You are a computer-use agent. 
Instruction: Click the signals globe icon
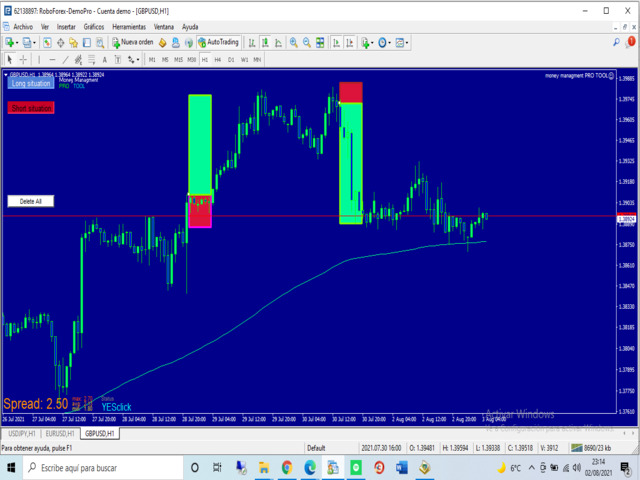[189, 42]
